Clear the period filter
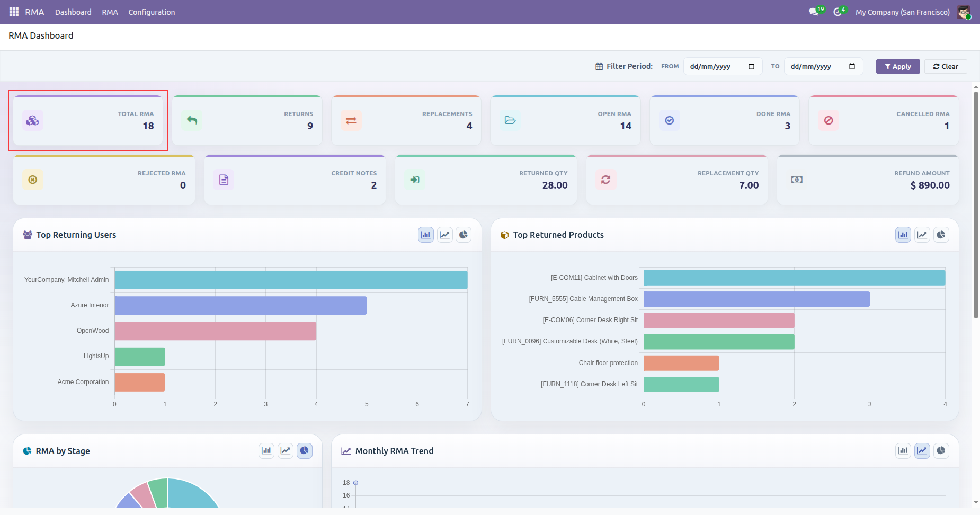Viewport: 980px width, 515px height. (x=946, y=66)
